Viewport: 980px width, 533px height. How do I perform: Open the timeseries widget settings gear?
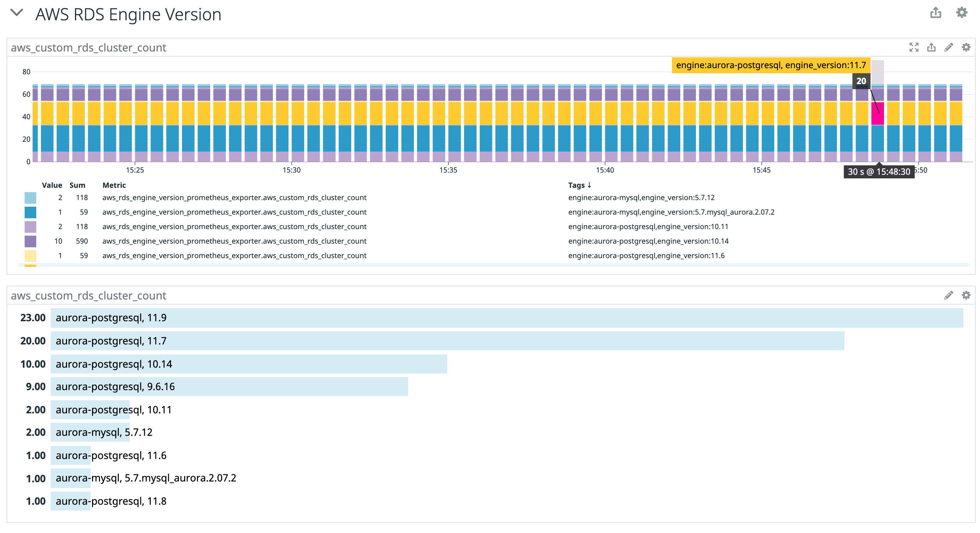pos(966,47)
